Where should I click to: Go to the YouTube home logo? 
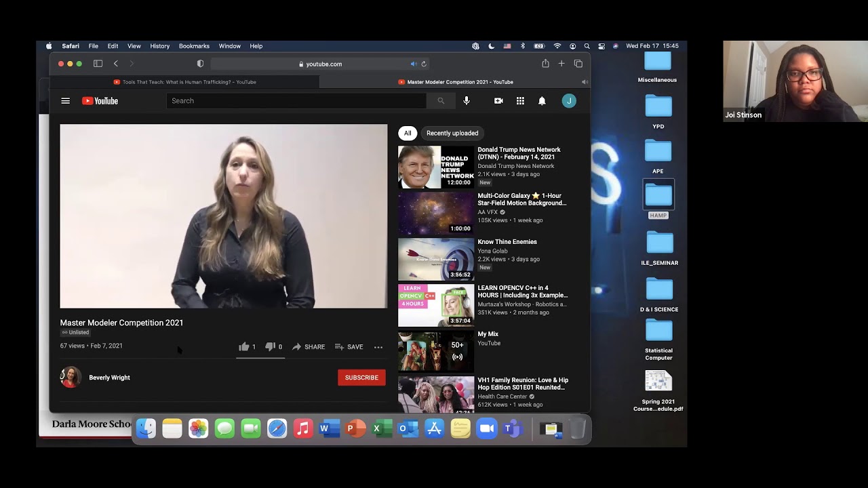click(x=100, y=101)
